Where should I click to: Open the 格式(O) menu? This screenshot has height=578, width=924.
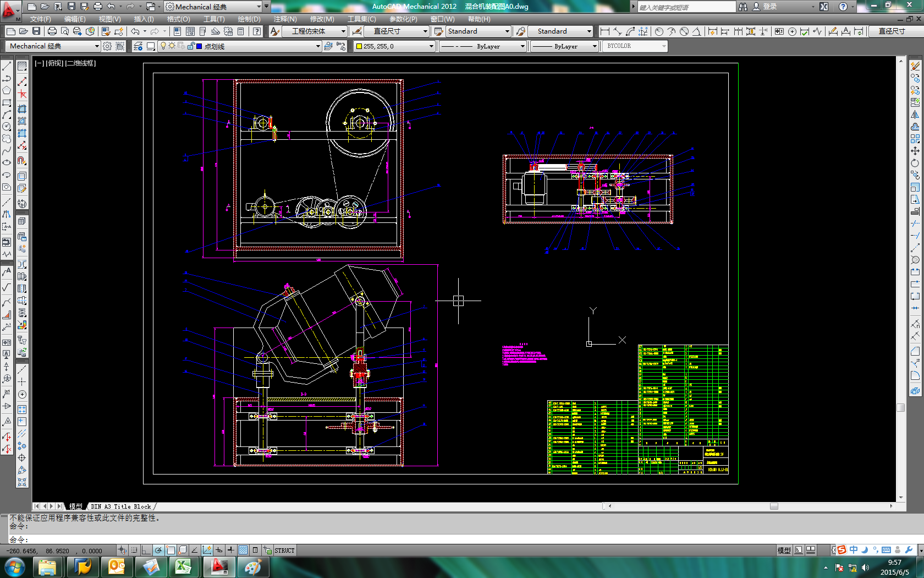point(178,19)
